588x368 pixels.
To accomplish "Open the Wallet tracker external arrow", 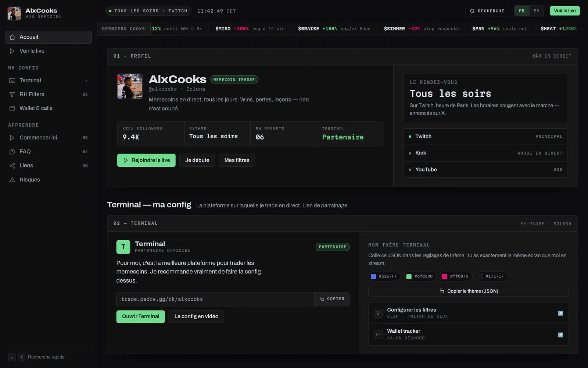I will tap(560, 335).
